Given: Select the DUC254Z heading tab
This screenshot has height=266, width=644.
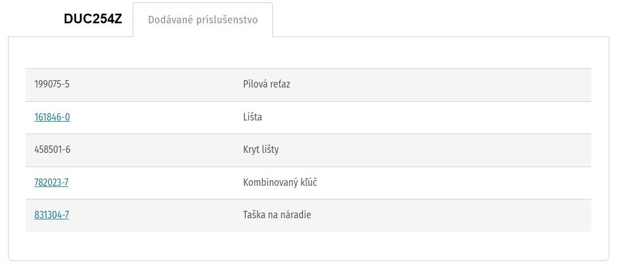Looking at the screenshot, I should [x=93, y=19].
